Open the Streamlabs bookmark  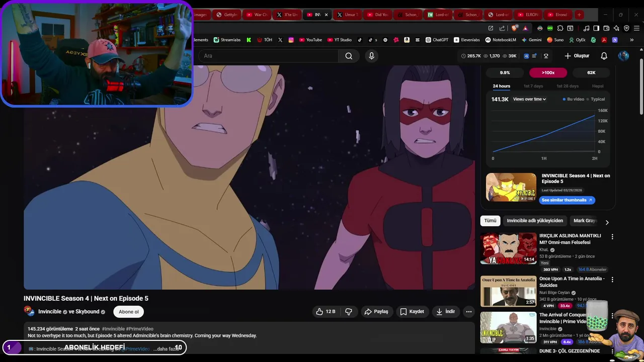coord(227,40)
